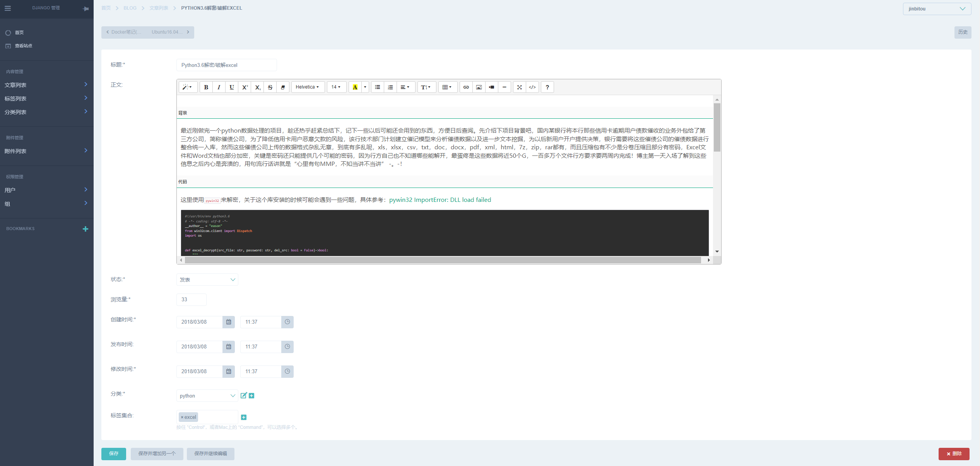Screen dimensions: 980x466
Task: Open code view with </> icon
Action: (532, 87)
